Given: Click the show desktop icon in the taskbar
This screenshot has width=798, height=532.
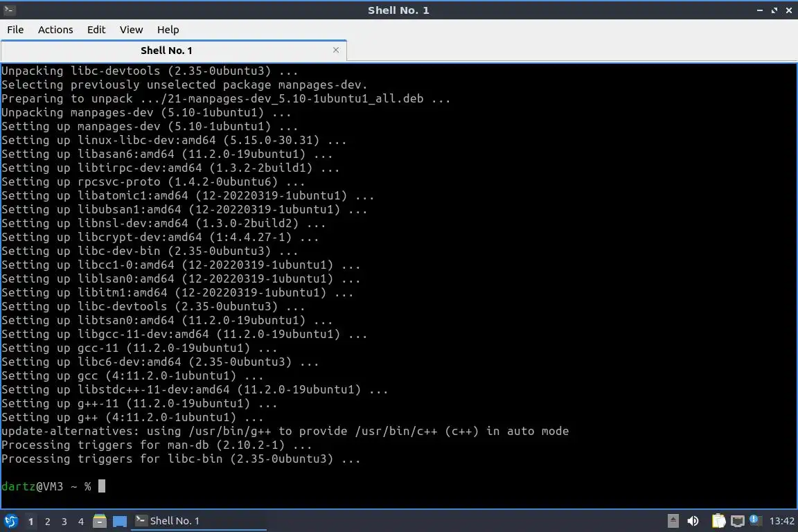Looking at the screenshot, I should [x=120, y=521].
